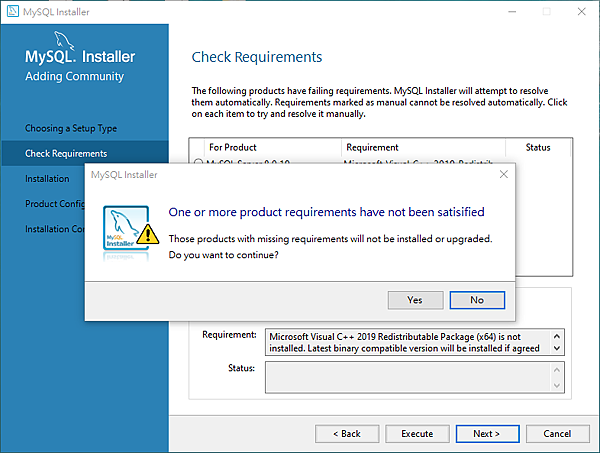The image size is (600, 453).
Task: Click the Status box down scroll arrow
Action: [558, 384]
